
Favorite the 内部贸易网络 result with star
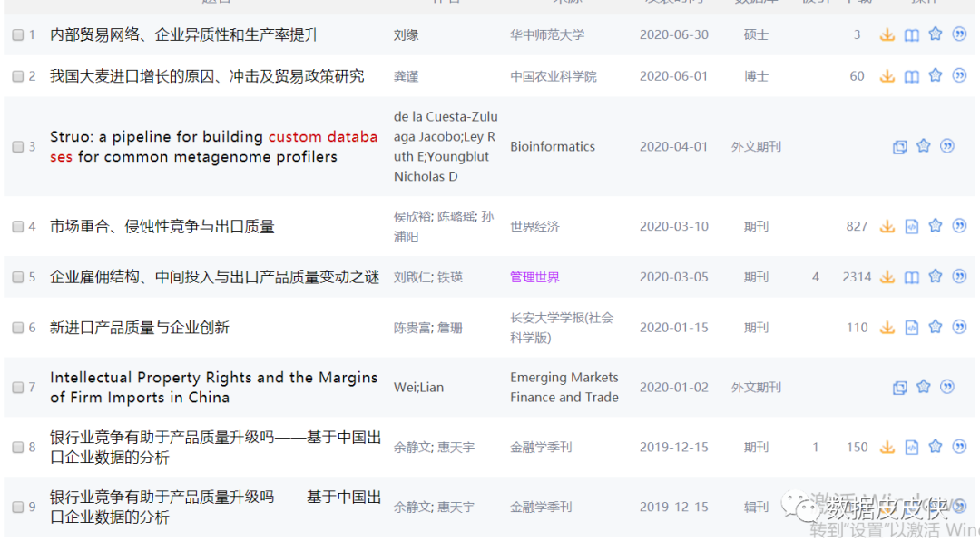click(936, 34)
